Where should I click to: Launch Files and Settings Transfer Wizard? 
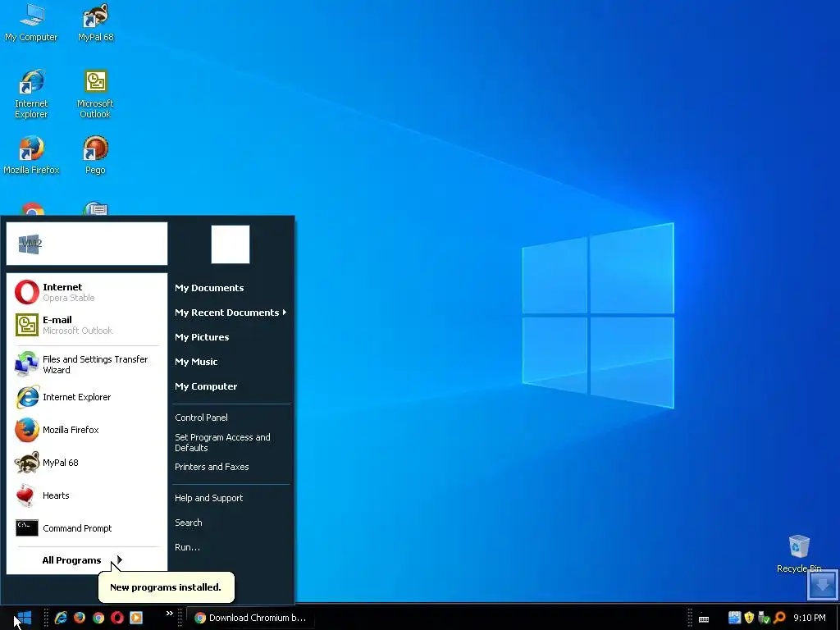87,364
